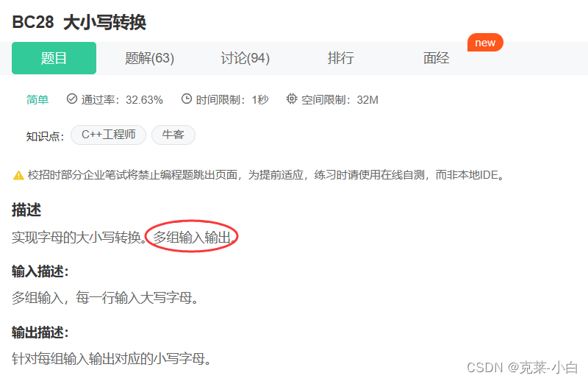The image size is (588, 381).
Task: Open the 面经 tab
Action: pyautogui.click(x=436, y=58)
